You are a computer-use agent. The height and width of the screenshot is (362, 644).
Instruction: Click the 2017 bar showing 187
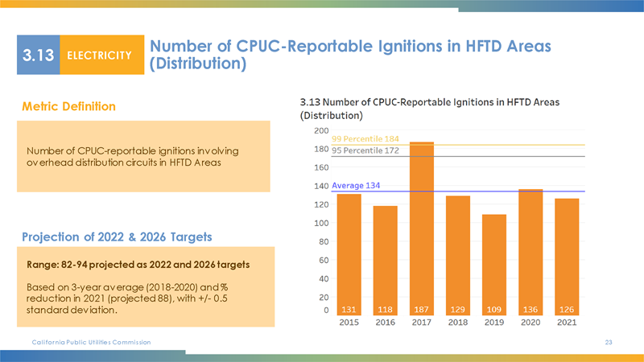click(x=422, y=229)
